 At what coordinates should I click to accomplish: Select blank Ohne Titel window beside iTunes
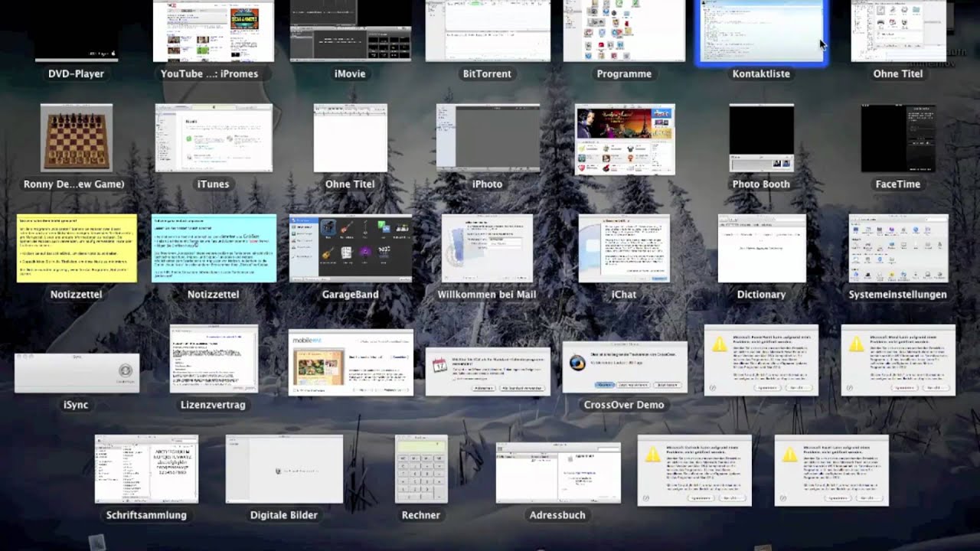pos(350,138)
